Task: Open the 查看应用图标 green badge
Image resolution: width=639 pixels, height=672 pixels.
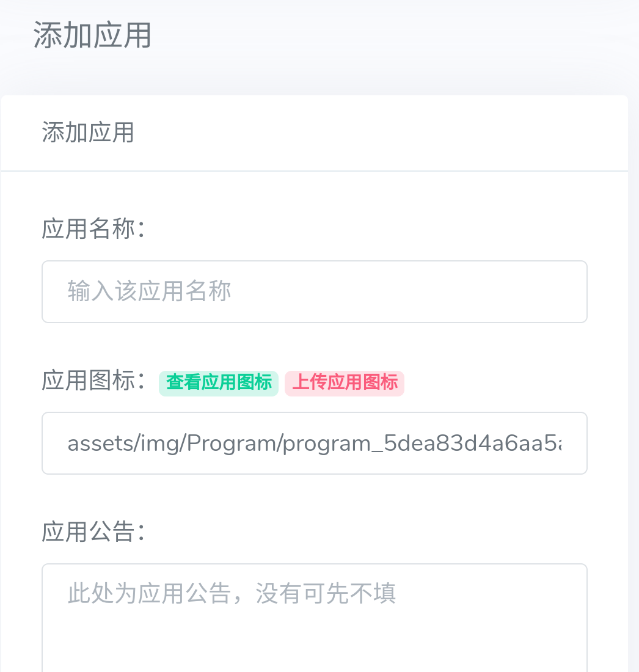Action: (219, 383)
